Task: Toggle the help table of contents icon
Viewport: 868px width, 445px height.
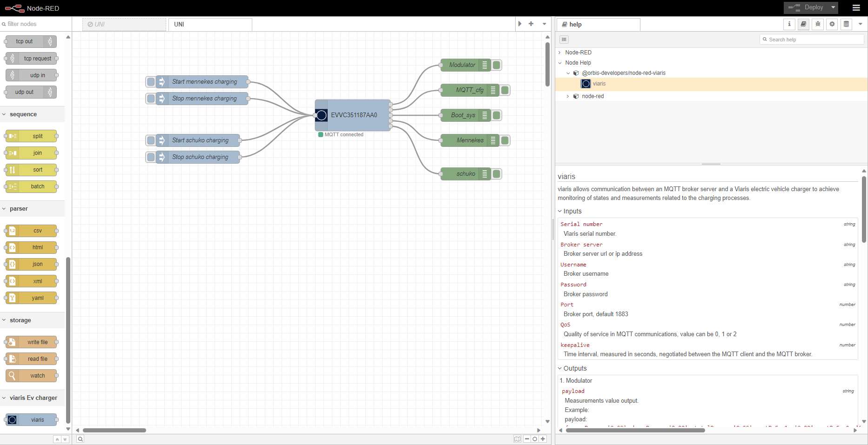Action: tap(564, 40)
